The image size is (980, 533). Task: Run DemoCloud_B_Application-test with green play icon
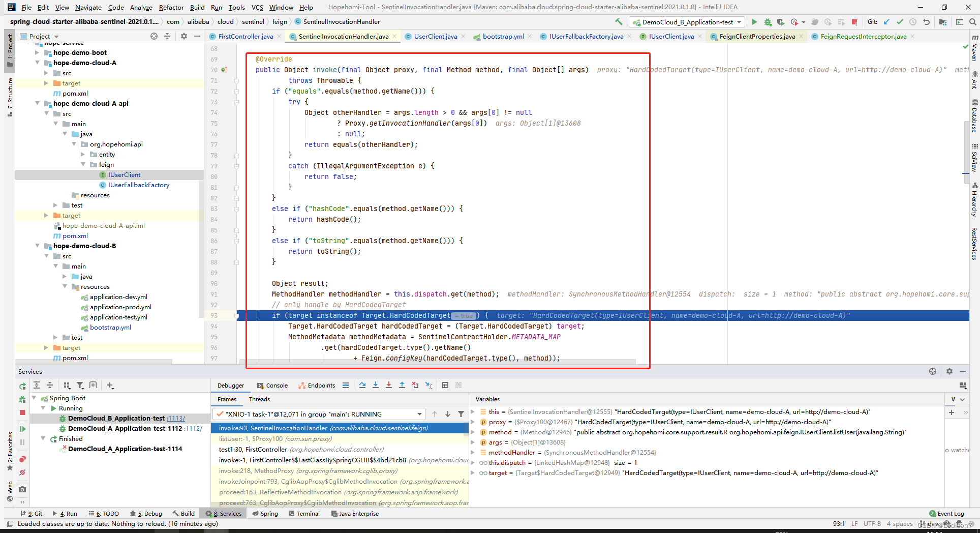pos(754,22)
